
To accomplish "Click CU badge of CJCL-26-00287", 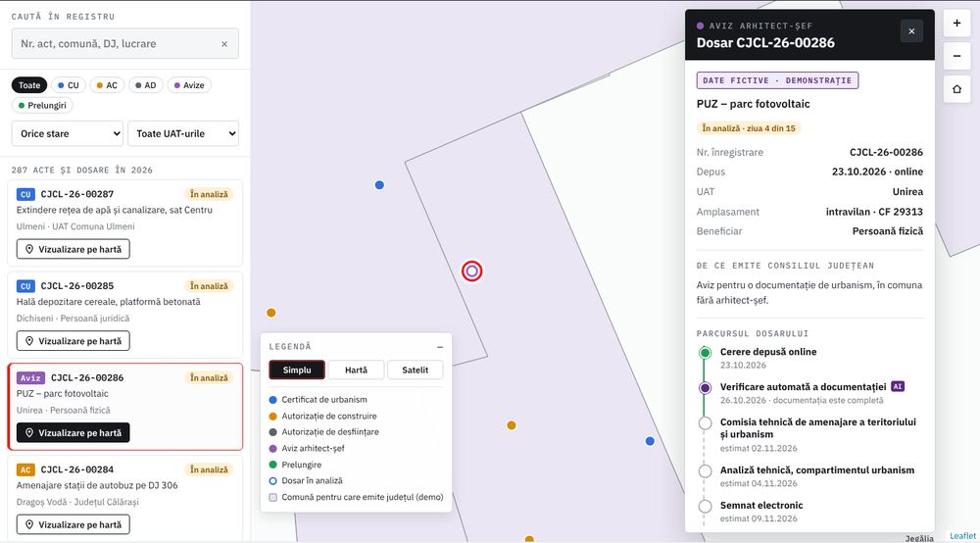I will click(x=25, y=194).
